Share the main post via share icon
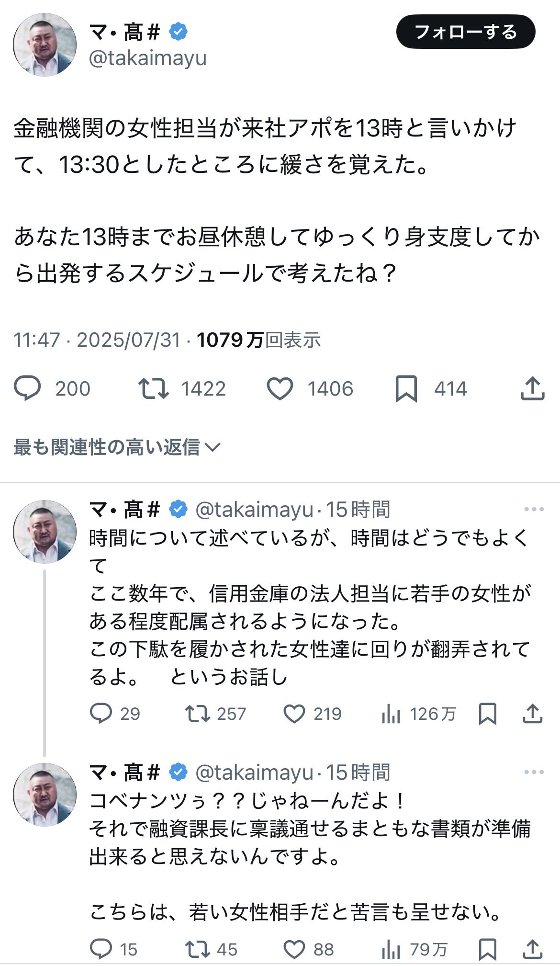The width and height of the screenshot is (560, 966). click(x=532, y=388)
